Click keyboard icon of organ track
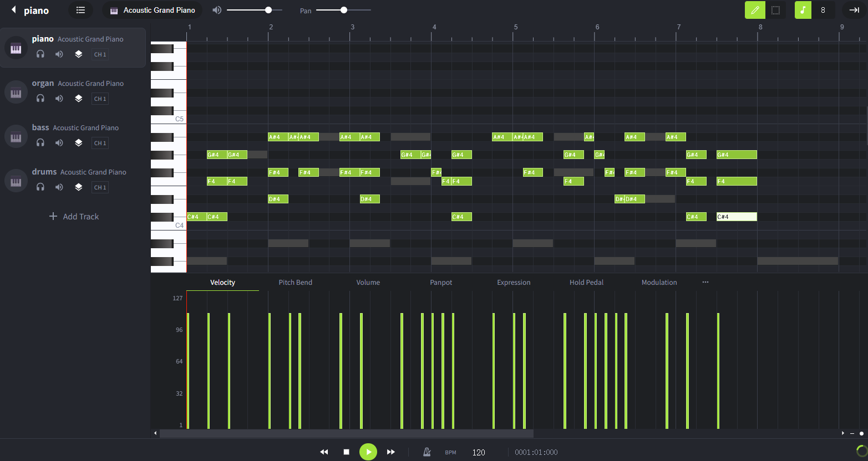 pos(16,93)
